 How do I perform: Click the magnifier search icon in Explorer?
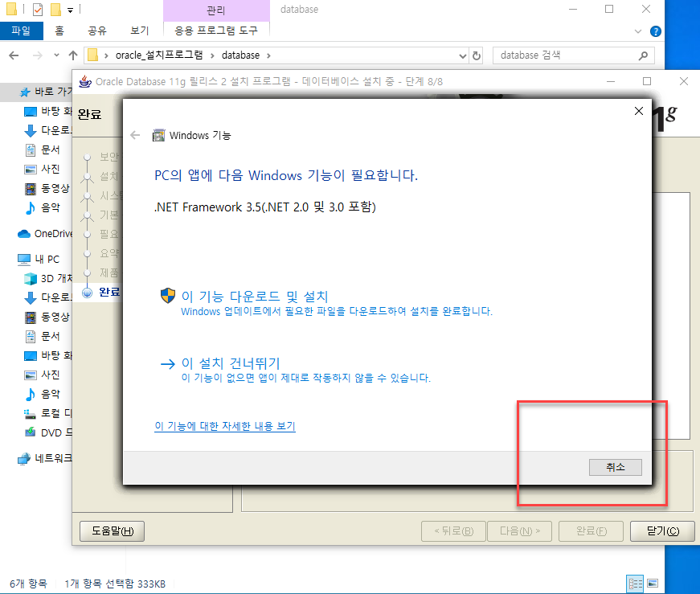643,55
